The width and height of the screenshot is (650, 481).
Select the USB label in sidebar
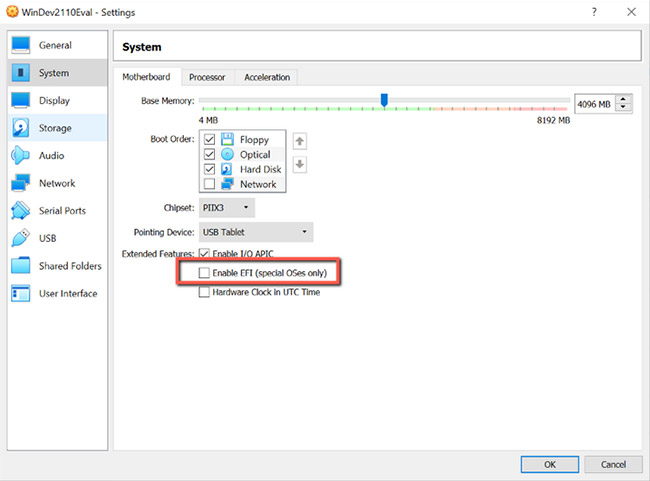pyautogui.click(x=47, y=238)
